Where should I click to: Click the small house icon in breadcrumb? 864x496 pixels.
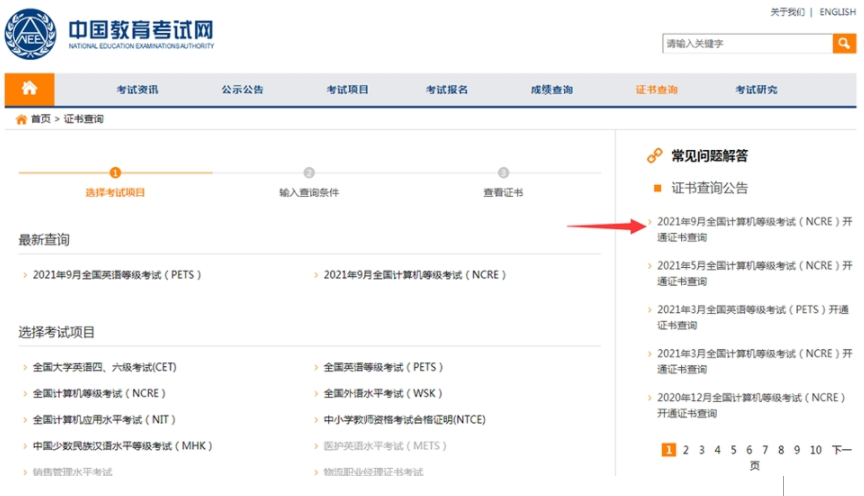pos(21,119)
